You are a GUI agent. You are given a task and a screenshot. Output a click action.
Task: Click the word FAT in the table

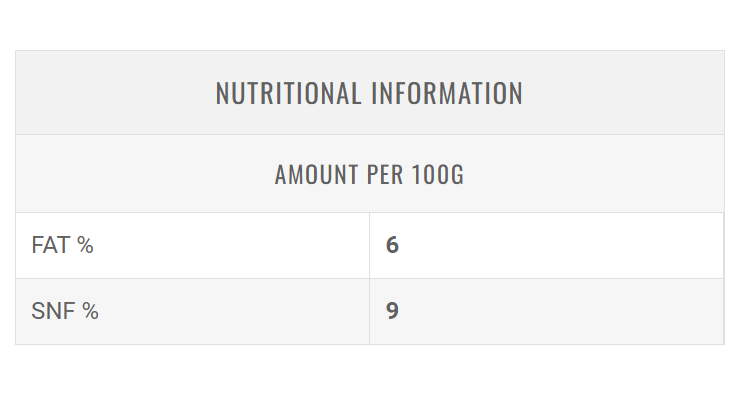coord(51,245)
